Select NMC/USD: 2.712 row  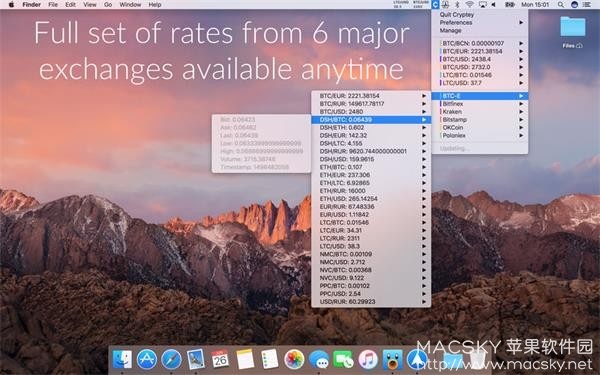371,262
